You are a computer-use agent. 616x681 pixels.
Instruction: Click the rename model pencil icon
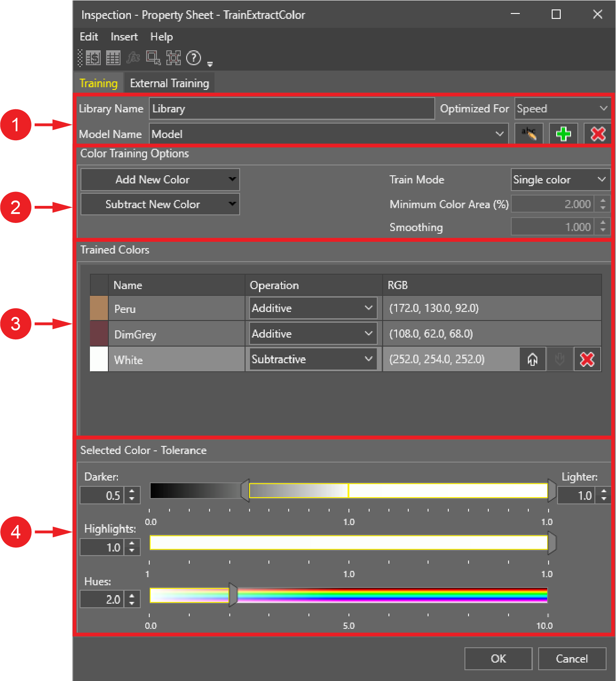tap(529, 134)
